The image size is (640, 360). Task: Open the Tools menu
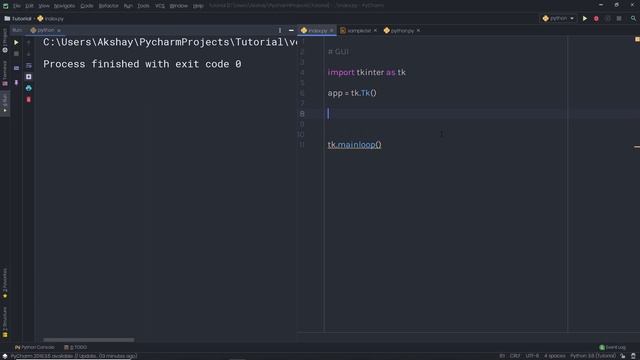point(143,6)
